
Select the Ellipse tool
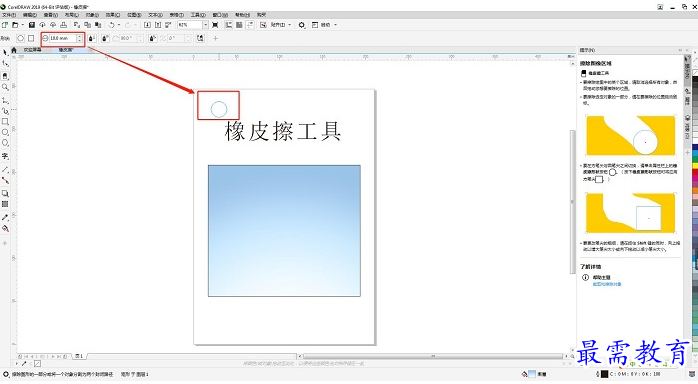click(5, 132)
